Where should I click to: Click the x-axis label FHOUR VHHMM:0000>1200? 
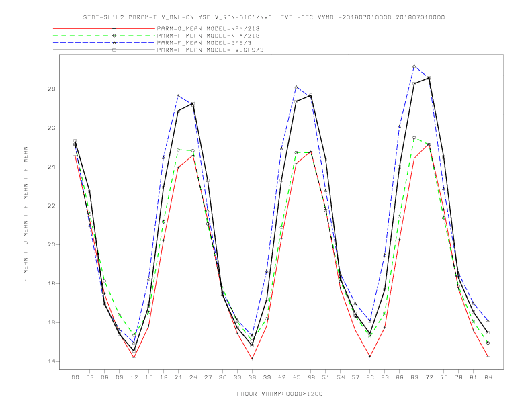pos(279,394)
